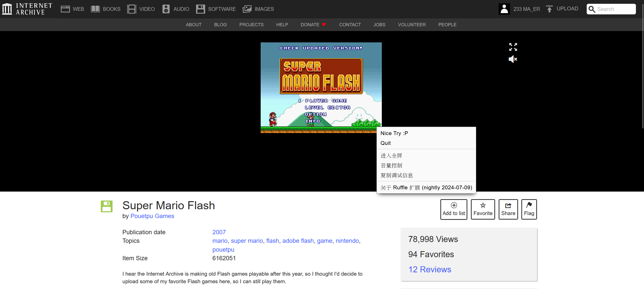The height and width of the screenshot is (289, 644).
Task: Open the 233 MA_ER account menu
Action: point(526,9)
